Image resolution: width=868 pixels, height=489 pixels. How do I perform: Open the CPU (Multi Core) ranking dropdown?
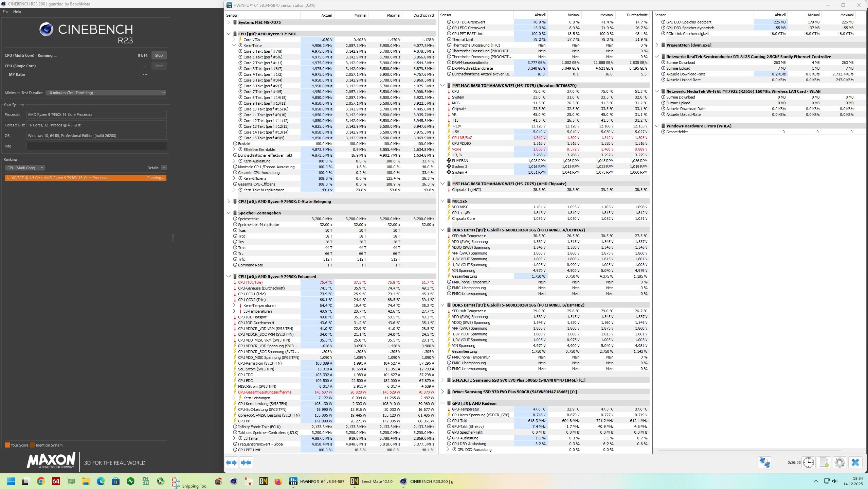[x=25, y=168]
